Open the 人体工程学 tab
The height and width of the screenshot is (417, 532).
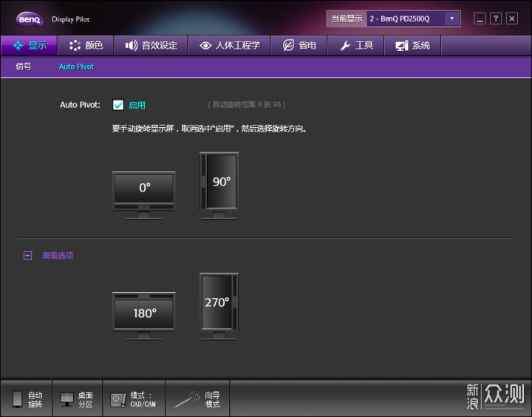(229, 45)
